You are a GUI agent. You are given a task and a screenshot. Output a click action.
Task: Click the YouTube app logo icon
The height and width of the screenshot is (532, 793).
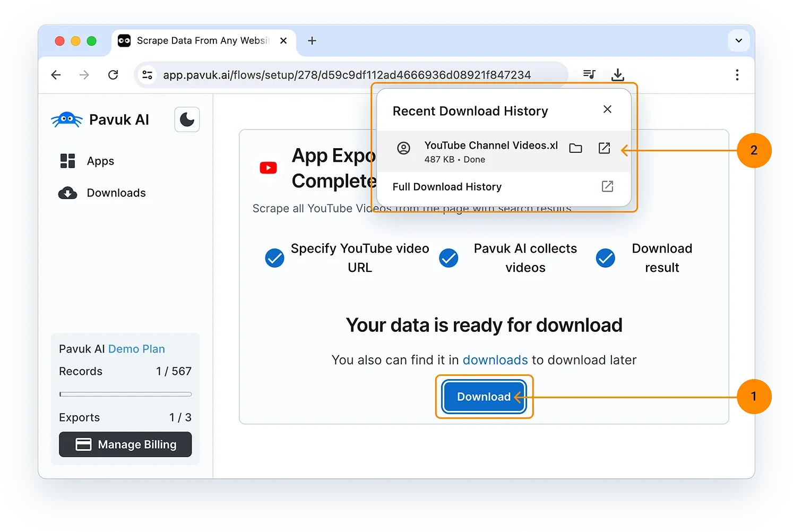coord(269,168)
